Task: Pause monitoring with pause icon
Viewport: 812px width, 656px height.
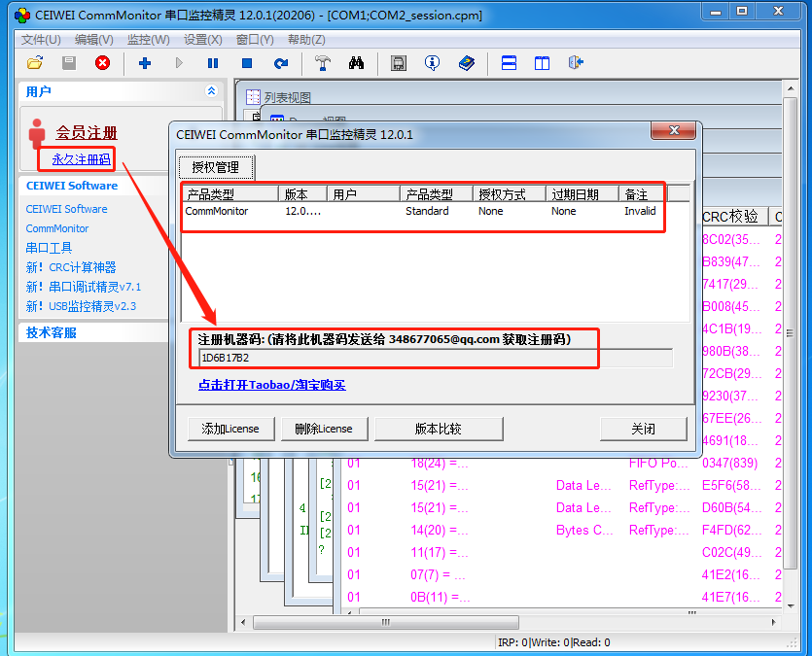Action: coord(213,63)
